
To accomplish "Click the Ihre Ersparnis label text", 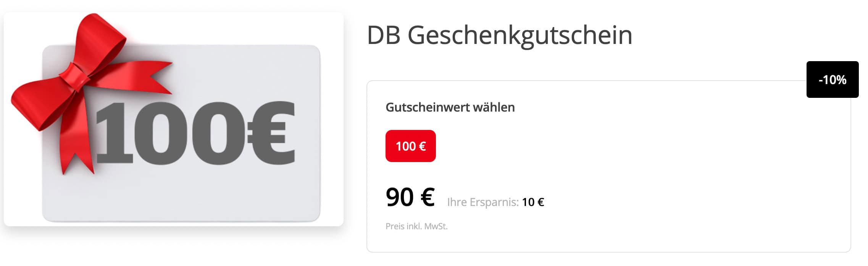I will (482, 202).
